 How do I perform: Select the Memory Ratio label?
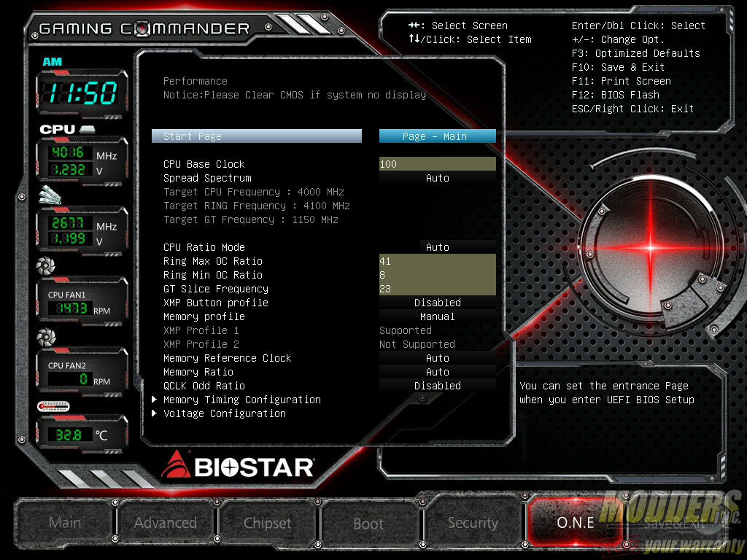click(198, 371)
